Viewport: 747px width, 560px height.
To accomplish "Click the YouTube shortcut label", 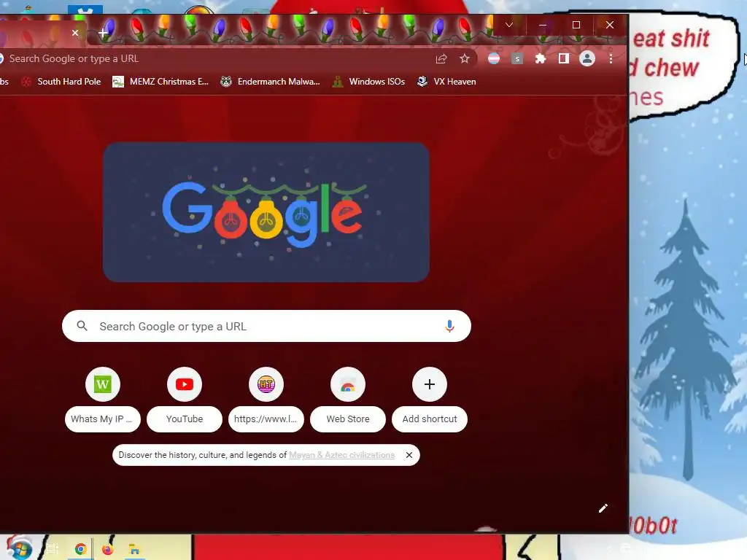I will (185, 419).
